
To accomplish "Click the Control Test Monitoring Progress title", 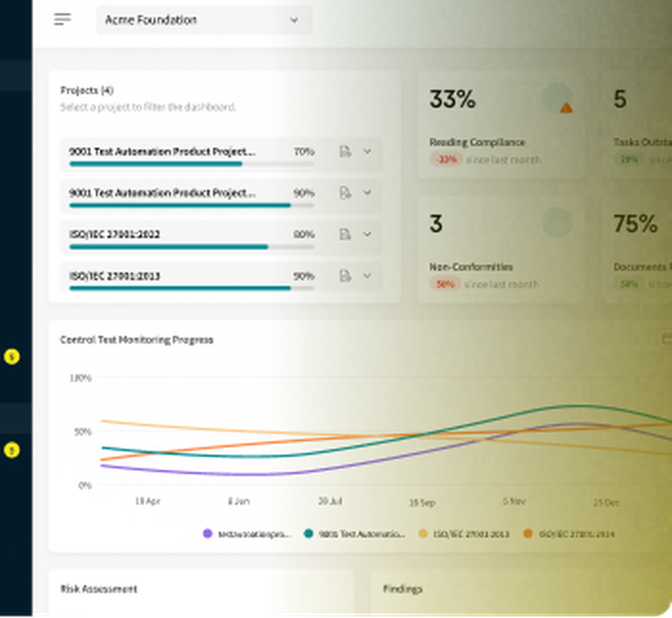I will tap(136, 340).
